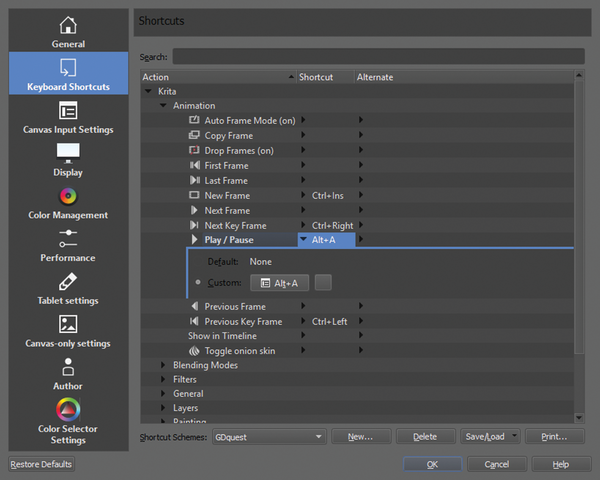
Task: Select the Last Frame action label
Action: 226,180
